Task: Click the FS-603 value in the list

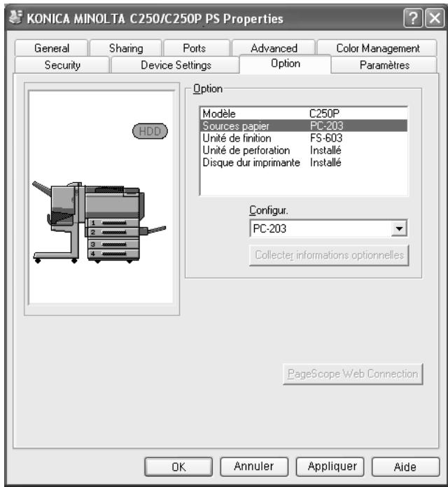Action: click(326, 138)
